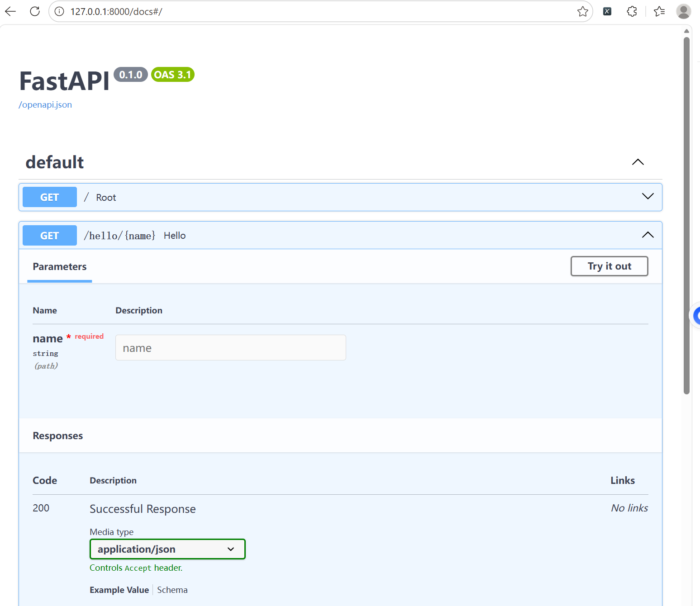Bookmark this page with star icon
The height and width of the screenshot is (606, 700).
coord(583,11)
